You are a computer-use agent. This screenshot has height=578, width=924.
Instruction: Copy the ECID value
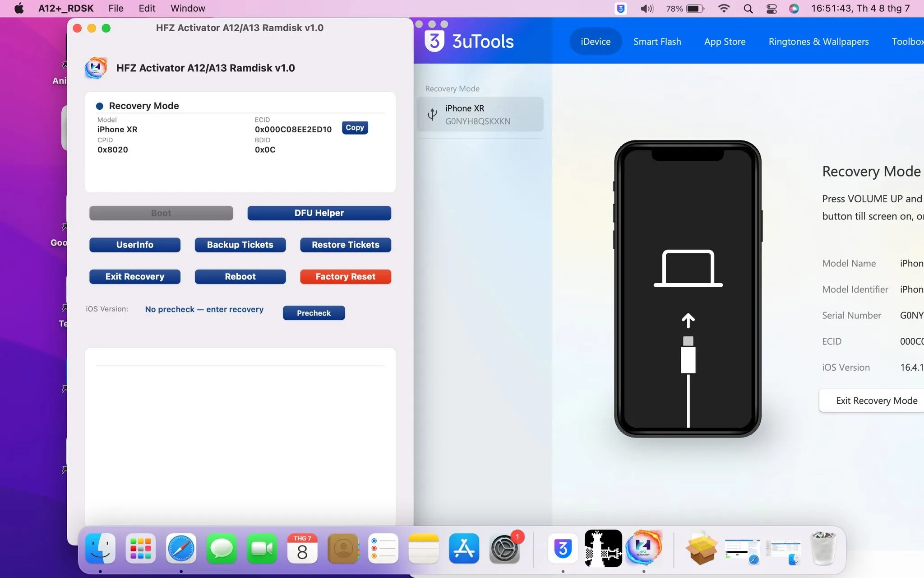click(355, 128)
